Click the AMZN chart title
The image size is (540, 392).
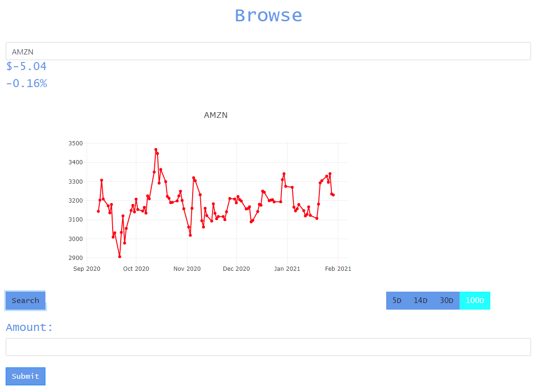point(216,115)
